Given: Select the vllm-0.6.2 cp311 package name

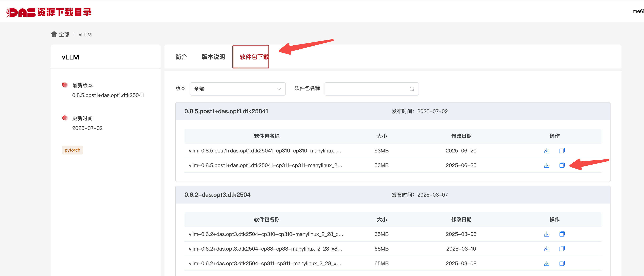Looking at the screenshot, I should coord(265,263).
